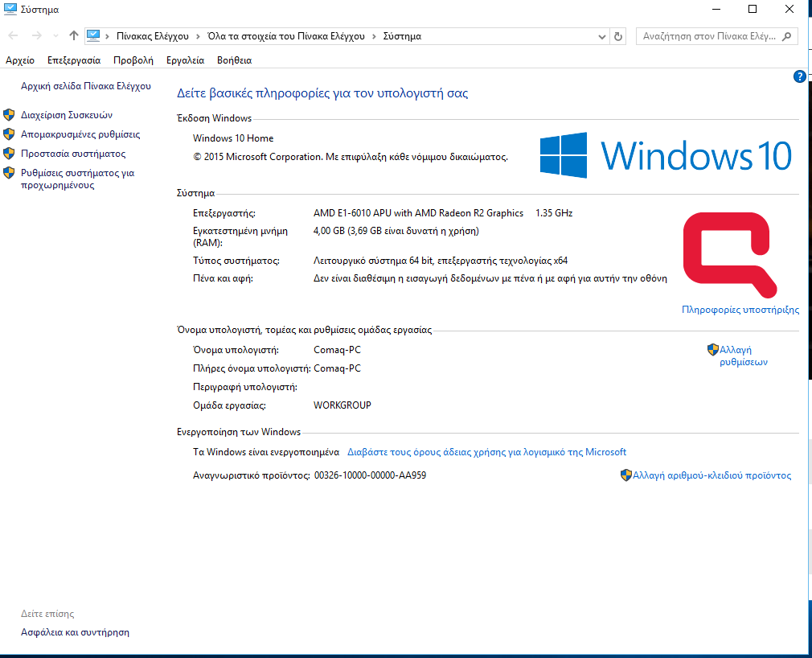Click the shield icon beside Διαχείριση Συσκευών
The height and width of the screenshot is (658, 812).
9,115
